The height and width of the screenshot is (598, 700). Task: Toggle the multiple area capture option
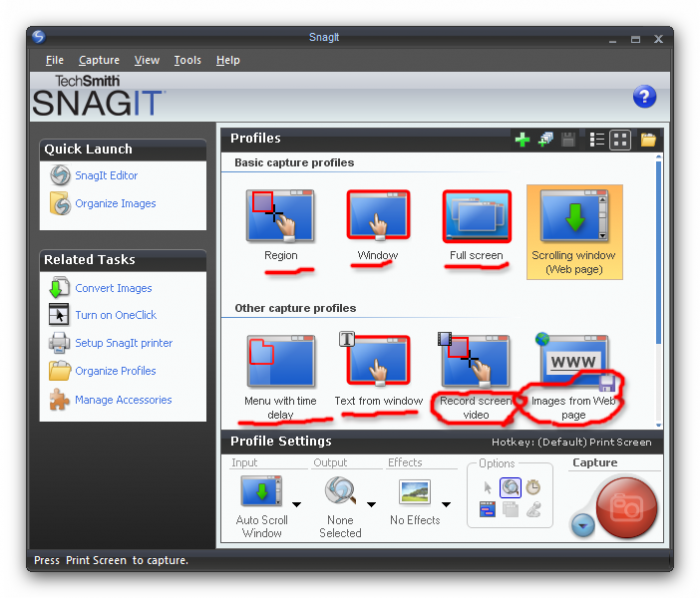coord(510,509)
